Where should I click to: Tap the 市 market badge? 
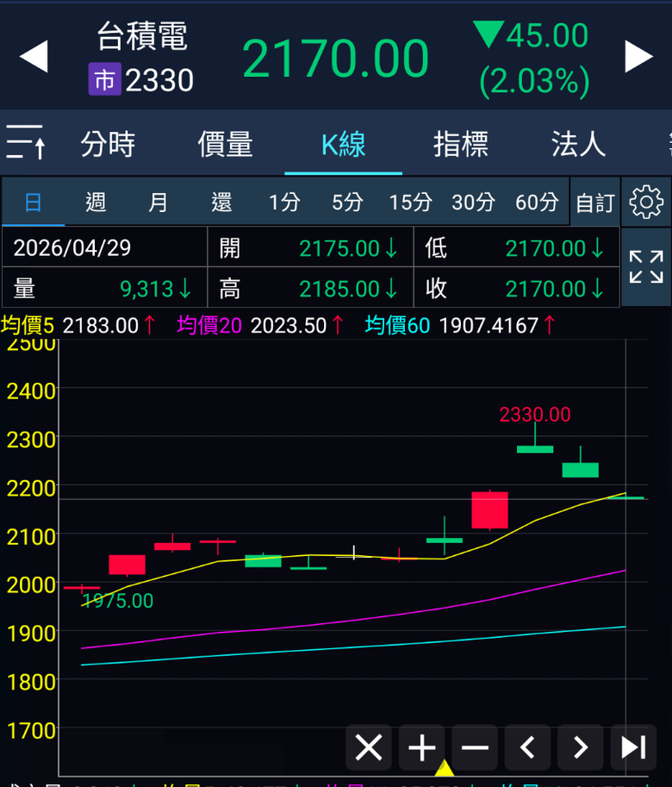[105, 79]
